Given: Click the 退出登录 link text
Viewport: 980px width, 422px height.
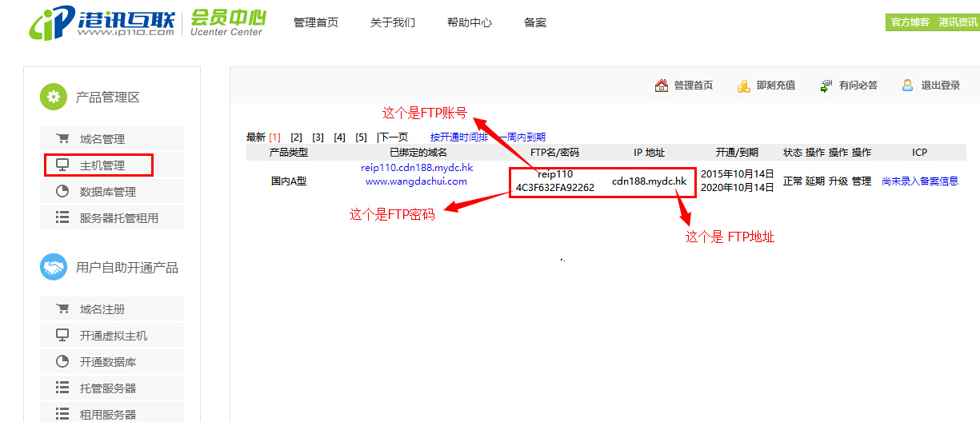Looking at the screenshot, I should [x=941, y=86].
